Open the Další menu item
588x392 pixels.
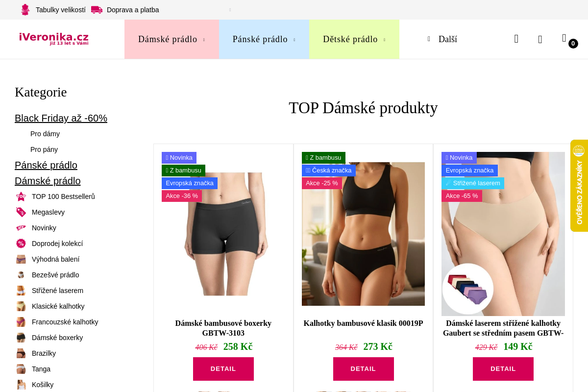pyautogui.click(x=442, y=39)
